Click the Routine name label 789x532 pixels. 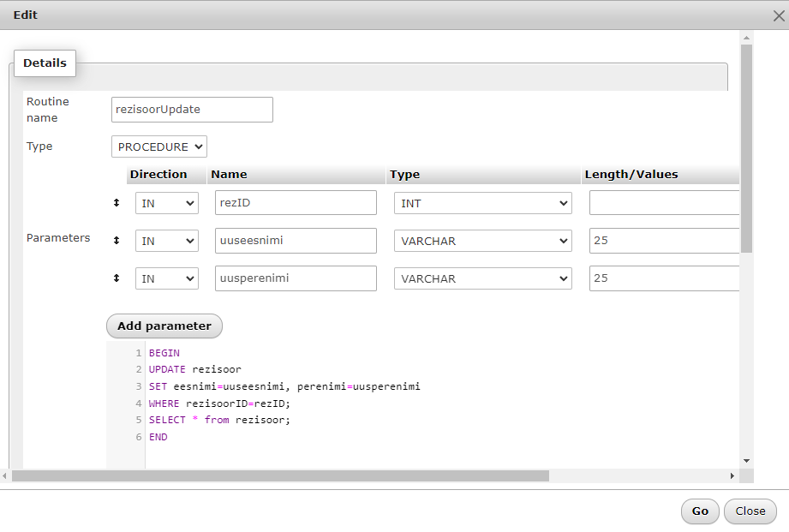tap(48, 110)
